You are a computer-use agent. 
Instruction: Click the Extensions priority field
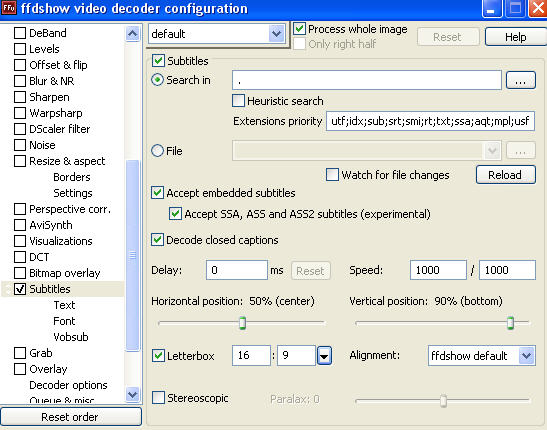pyautogui.click(x=430, y=121)
